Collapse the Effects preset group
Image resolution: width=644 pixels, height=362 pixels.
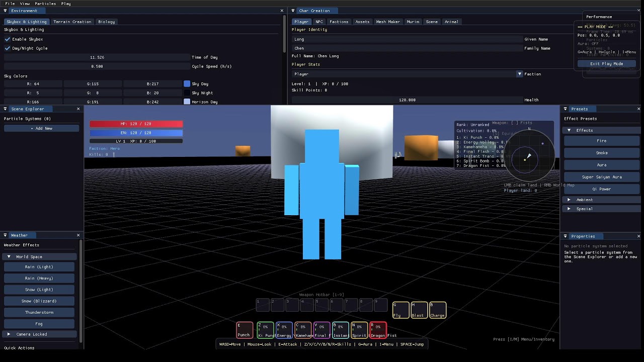pos(569,130)
